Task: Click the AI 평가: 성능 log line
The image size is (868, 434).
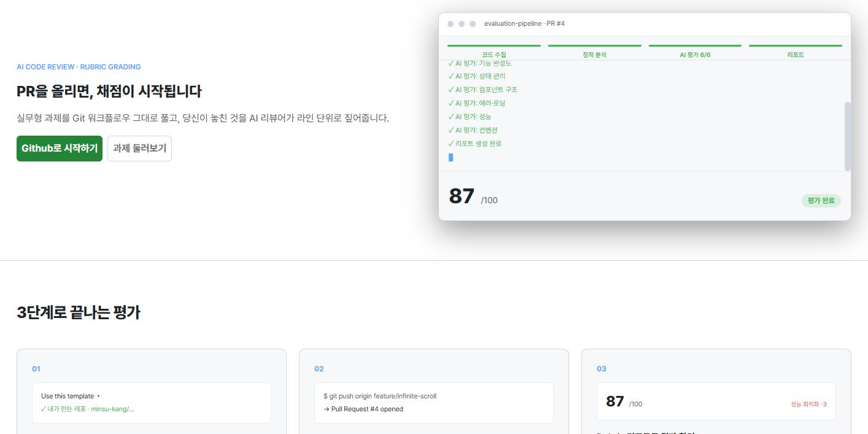Action: [470, 117]
